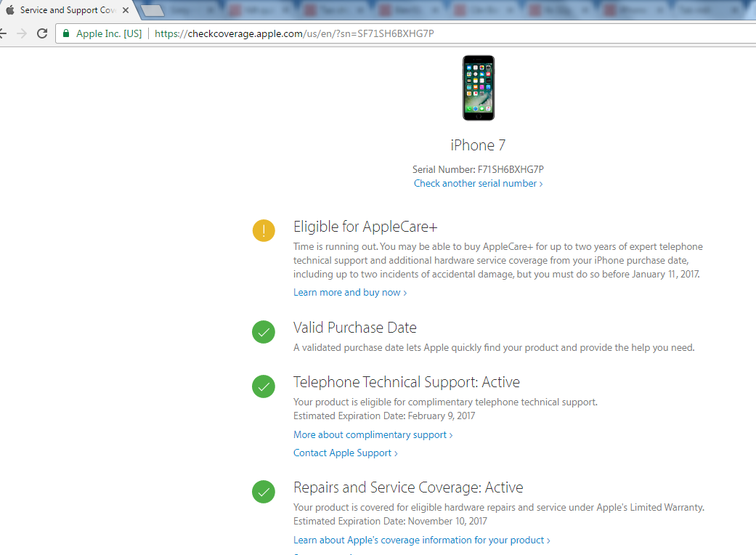Click the checkcoverage.apple.com address bar URL
This screenshot has width=756, height=555.
tap(294, 33)
